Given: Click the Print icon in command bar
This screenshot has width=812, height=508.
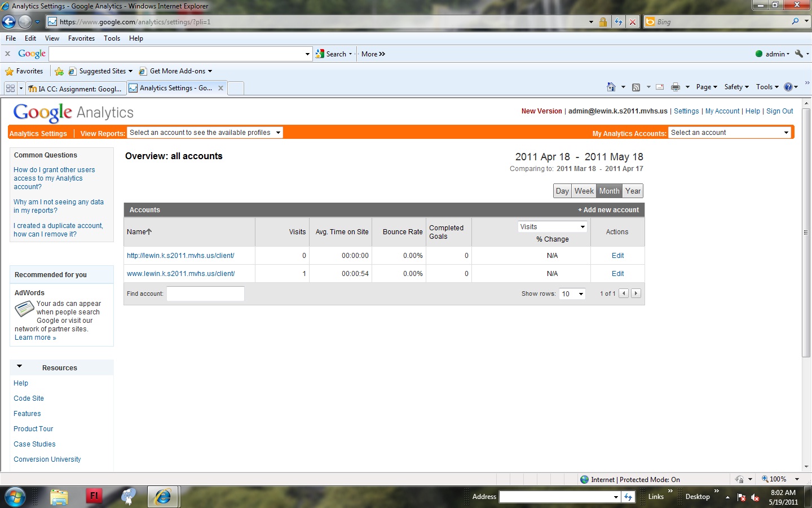Looking at the screenshot, I should pos(675,87).
